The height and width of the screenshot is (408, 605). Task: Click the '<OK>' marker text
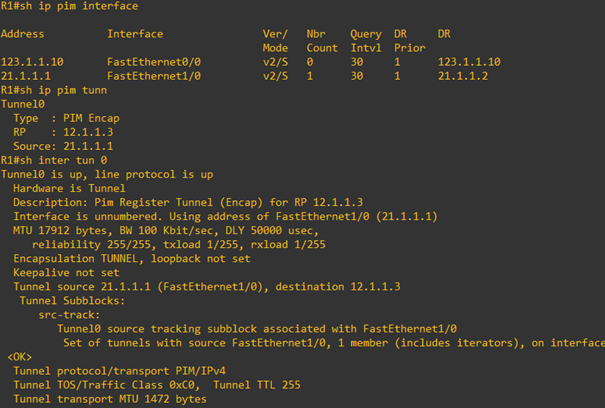pos(19,357)
